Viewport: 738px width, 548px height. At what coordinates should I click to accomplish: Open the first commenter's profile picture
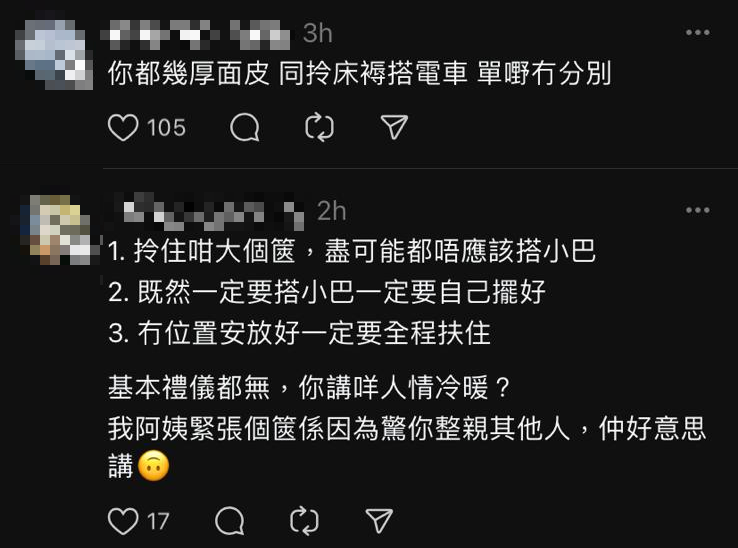[53, 54]
